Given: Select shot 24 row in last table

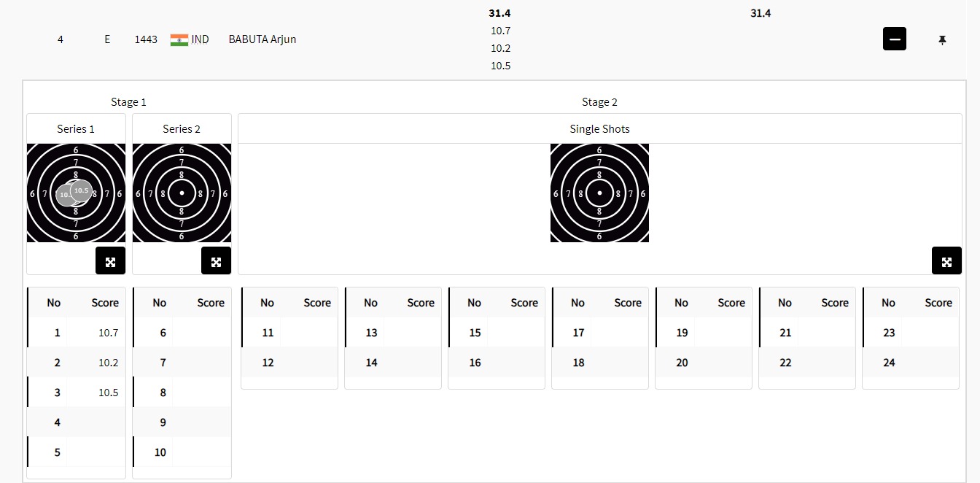Looking at the screenshot, I should click(910, 363).
